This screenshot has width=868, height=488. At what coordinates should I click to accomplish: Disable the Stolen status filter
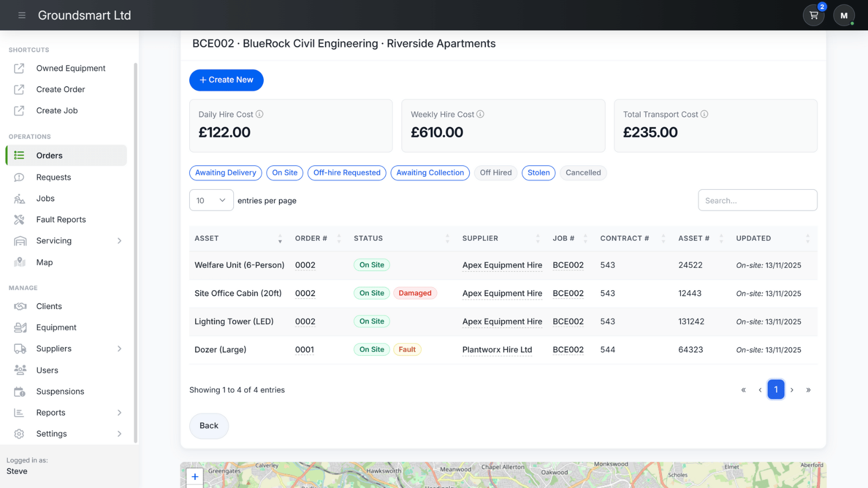pyautogui.click(x=538, y=172)
